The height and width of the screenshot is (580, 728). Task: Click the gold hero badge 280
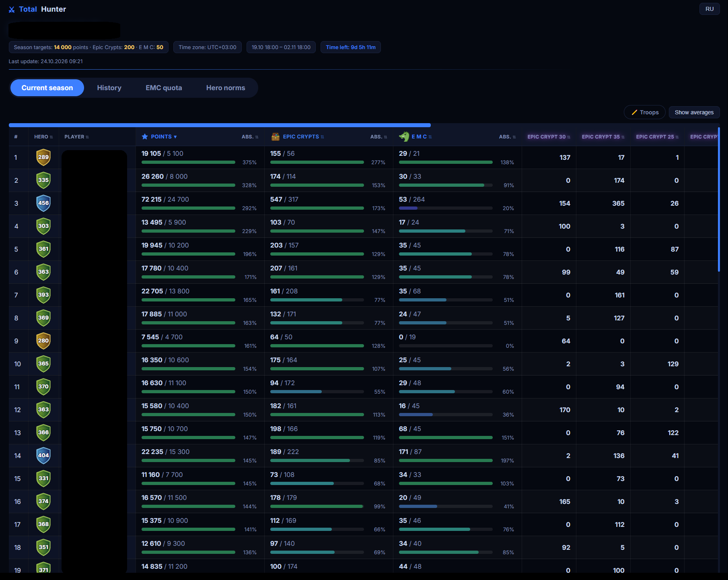click(43, 341)
